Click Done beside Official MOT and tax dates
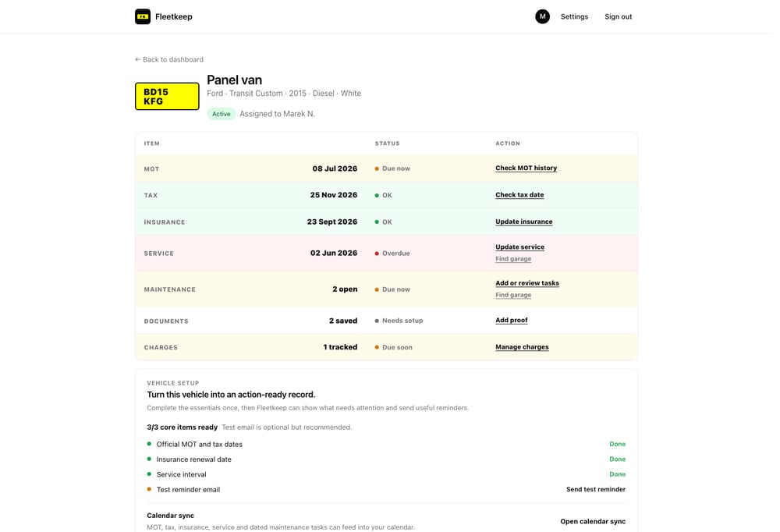Viewport: 780px width, 532px height. pyautogui.click(x=617, y=444)
